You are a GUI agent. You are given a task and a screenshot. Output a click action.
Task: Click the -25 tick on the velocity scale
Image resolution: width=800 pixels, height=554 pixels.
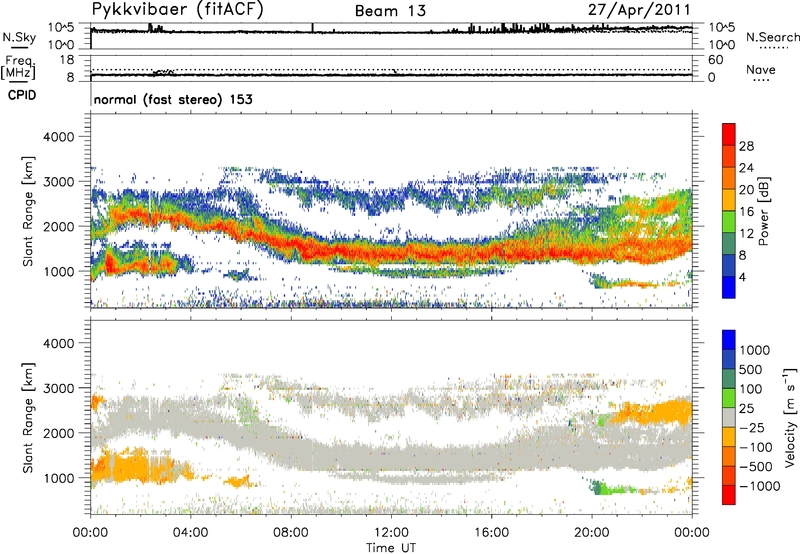click(x=752, y=427)
